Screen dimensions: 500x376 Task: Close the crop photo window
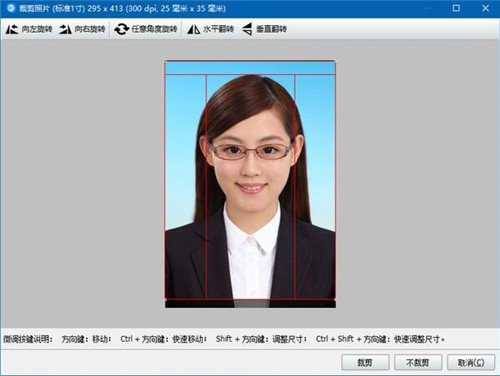(x=485, y=8)
